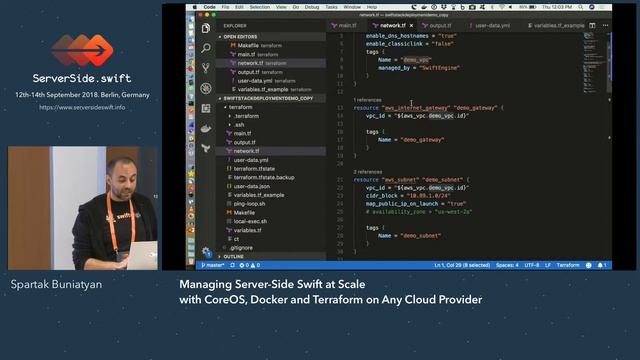Open variables.tf in file tree
The width and height of the screenshot is (640, 360).
click(247, 230)
